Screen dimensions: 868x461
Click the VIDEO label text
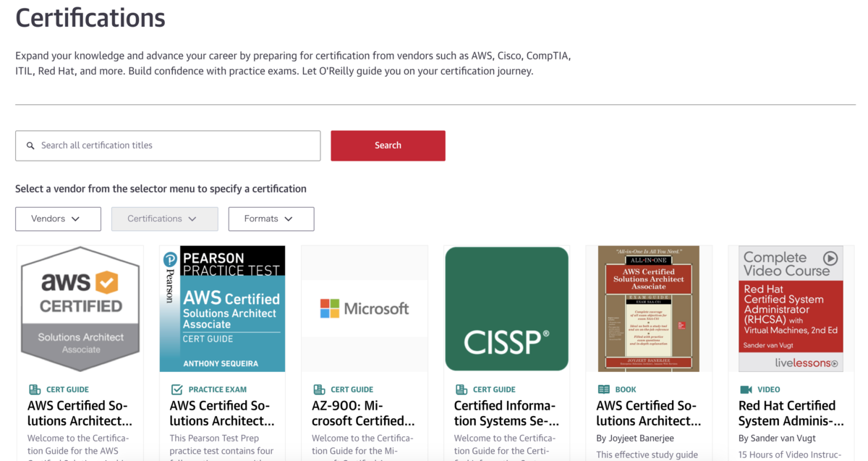coord(769,389)
